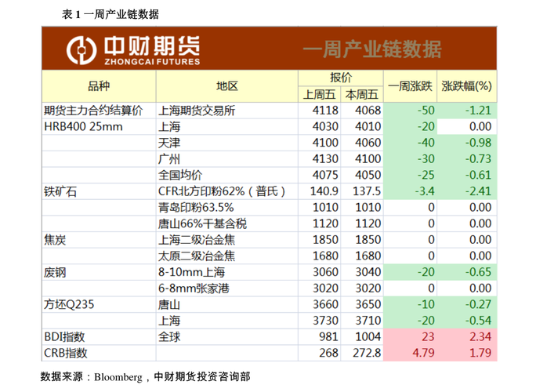Select the value 4130
This screenshot has width=536, height=392.
(x=325, y=159)
